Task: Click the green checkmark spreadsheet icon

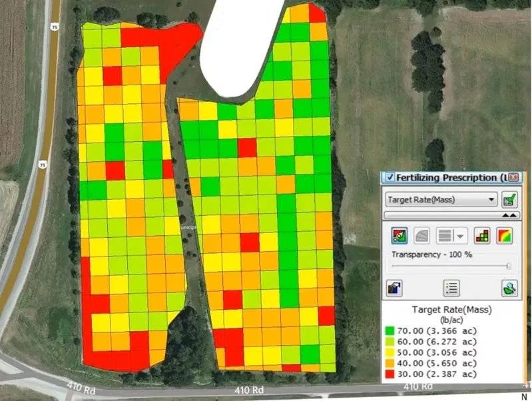Action: 510,199
